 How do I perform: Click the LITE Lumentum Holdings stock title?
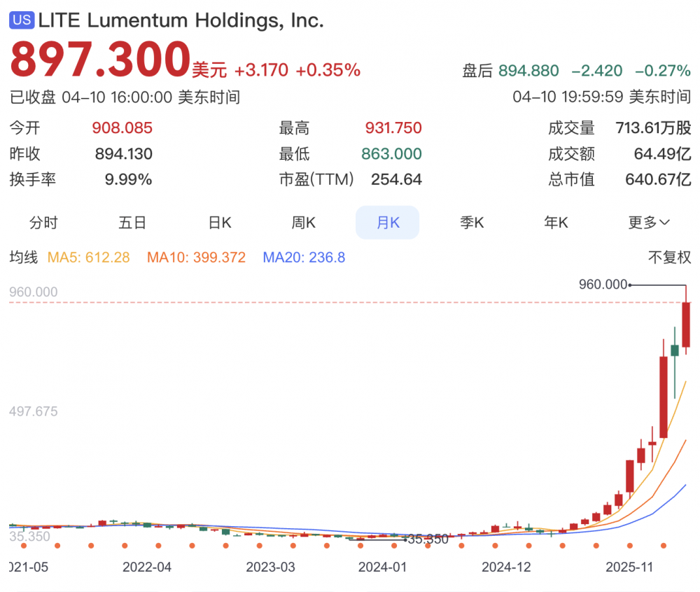tap(181, 20)
